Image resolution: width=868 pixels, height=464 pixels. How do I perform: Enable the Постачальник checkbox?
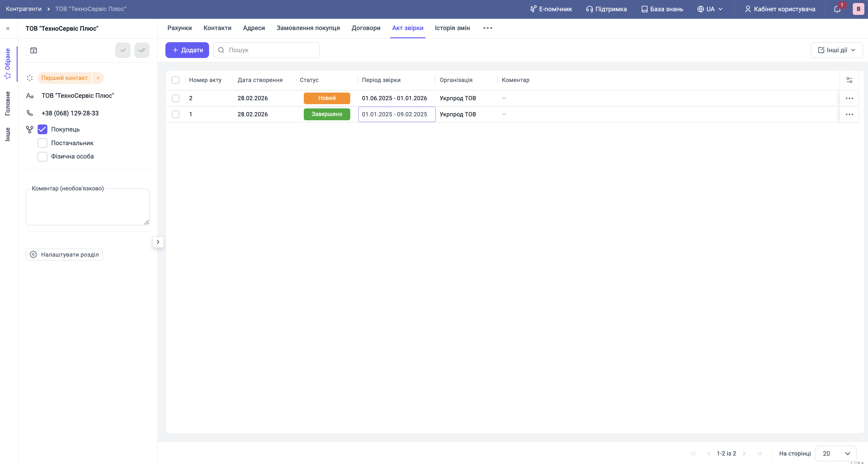coord(42,143)
